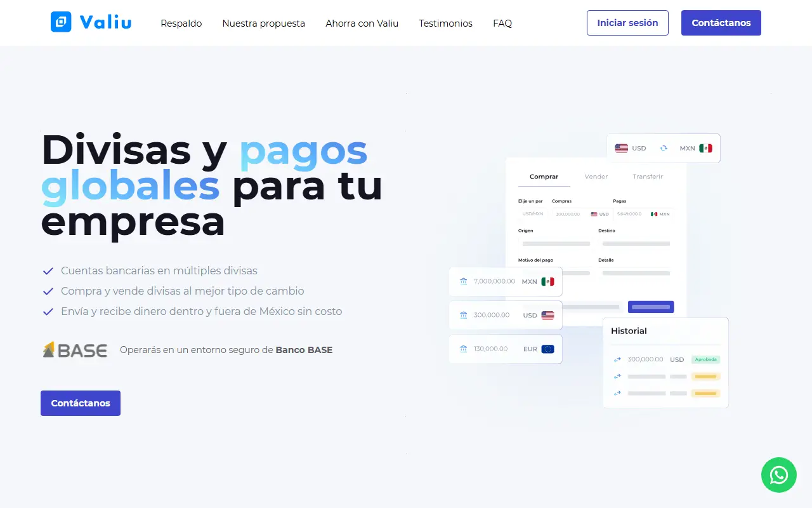Click the Historial heading
Screen dimensions: 812x508
point(629,331)
